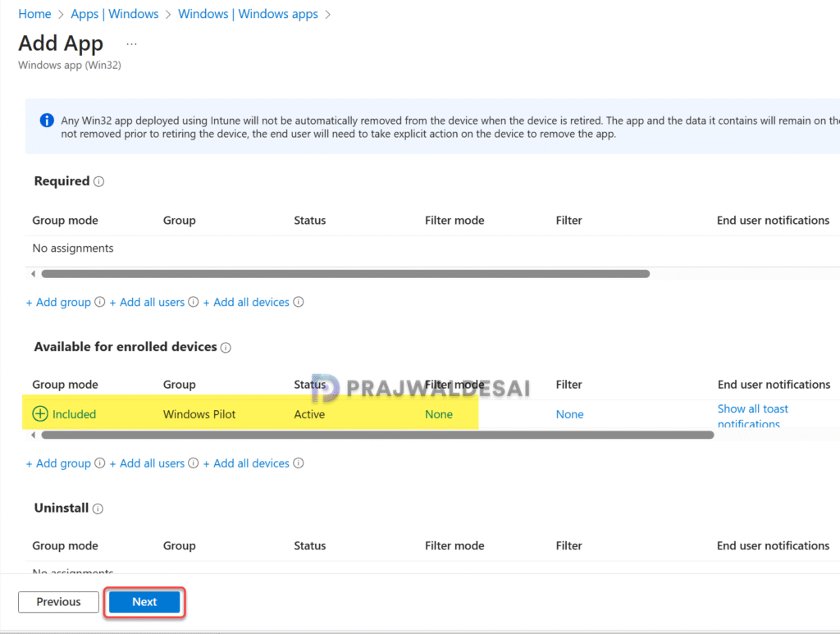Open the info icon beside Required's Add all users
The image size is (840, 634).
coord(194,302)
